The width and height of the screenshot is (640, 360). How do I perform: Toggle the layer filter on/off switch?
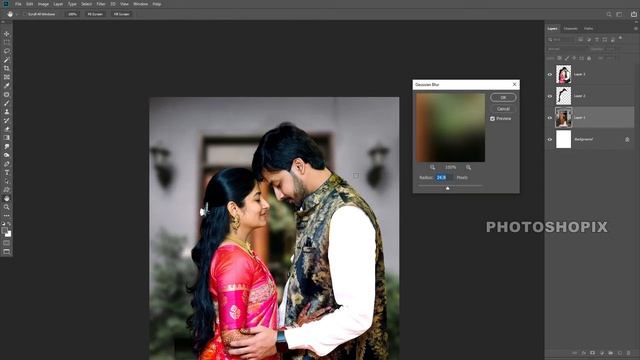tap(620, 38)
